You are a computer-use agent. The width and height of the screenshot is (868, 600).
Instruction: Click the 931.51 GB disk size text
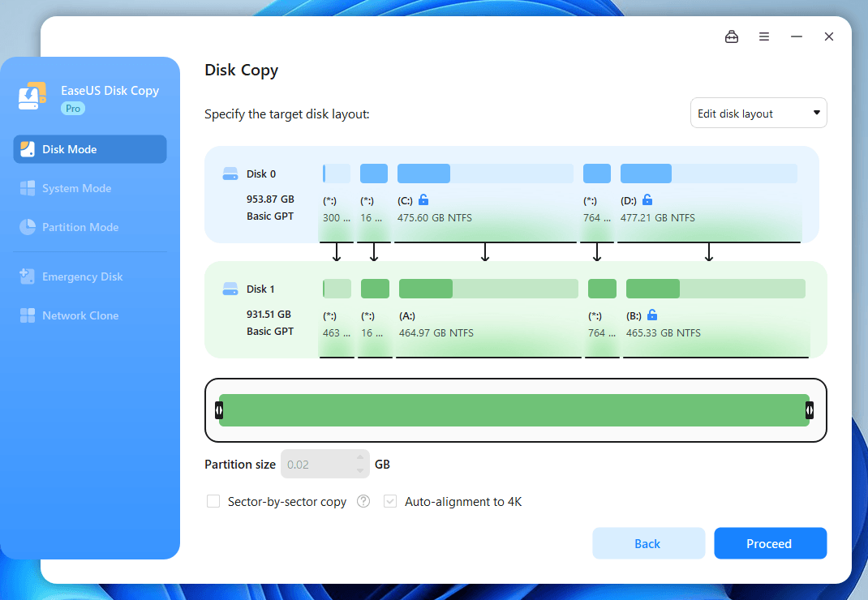269,315
